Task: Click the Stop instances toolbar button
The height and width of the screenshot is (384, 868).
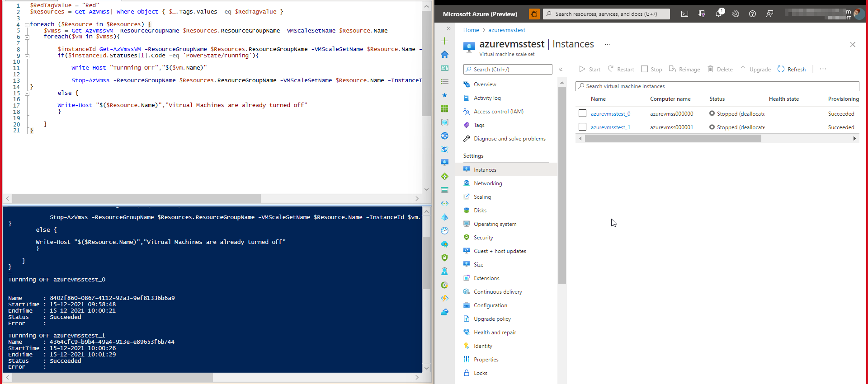Action: coord(651,69)
